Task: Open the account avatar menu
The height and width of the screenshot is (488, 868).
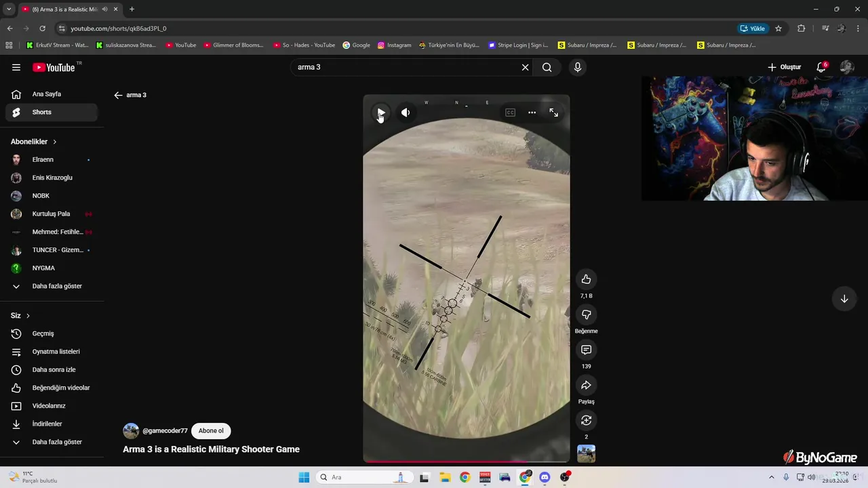Action: (x=846, y=67)
